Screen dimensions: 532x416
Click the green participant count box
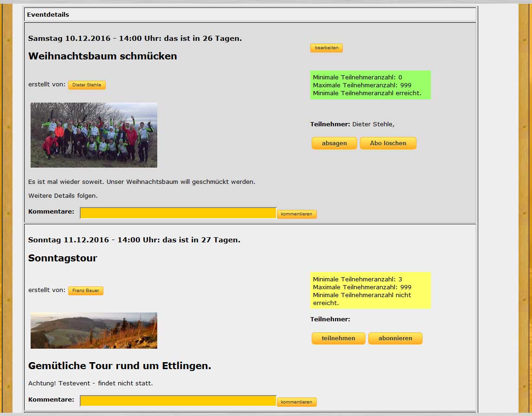coord(370,85)
